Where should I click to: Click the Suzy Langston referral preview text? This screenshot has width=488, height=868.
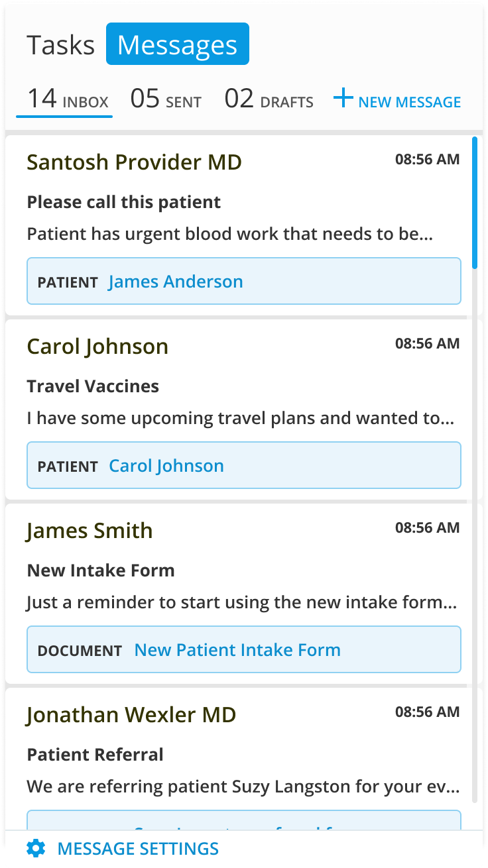[243, 787]
